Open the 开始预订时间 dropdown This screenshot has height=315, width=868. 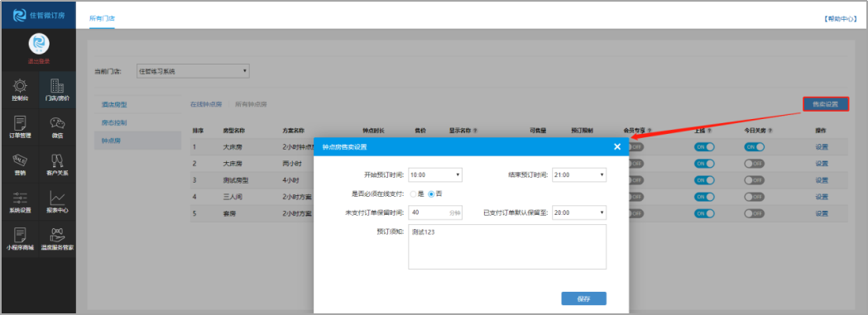pos(435,174)
